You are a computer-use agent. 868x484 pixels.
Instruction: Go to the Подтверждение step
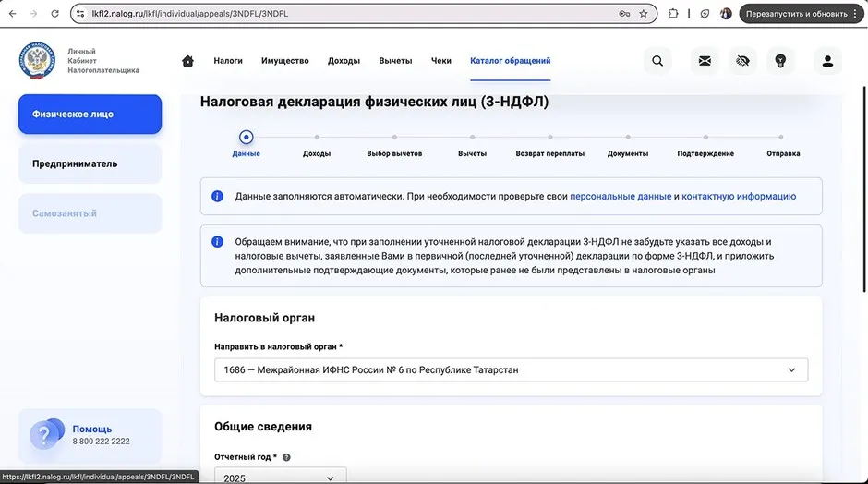705,153
